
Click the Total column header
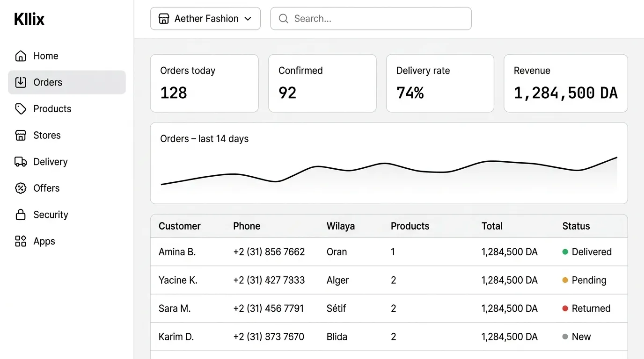492,226
